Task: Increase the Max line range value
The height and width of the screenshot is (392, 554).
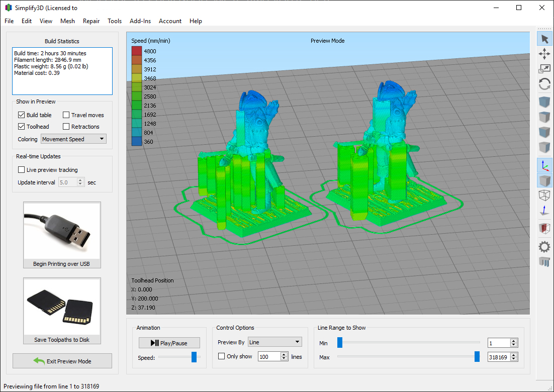Action: coord(514,355)
